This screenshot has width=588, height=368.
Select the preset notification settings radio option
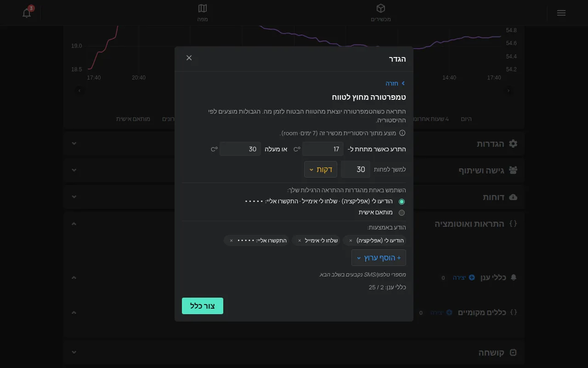point(402,201)
